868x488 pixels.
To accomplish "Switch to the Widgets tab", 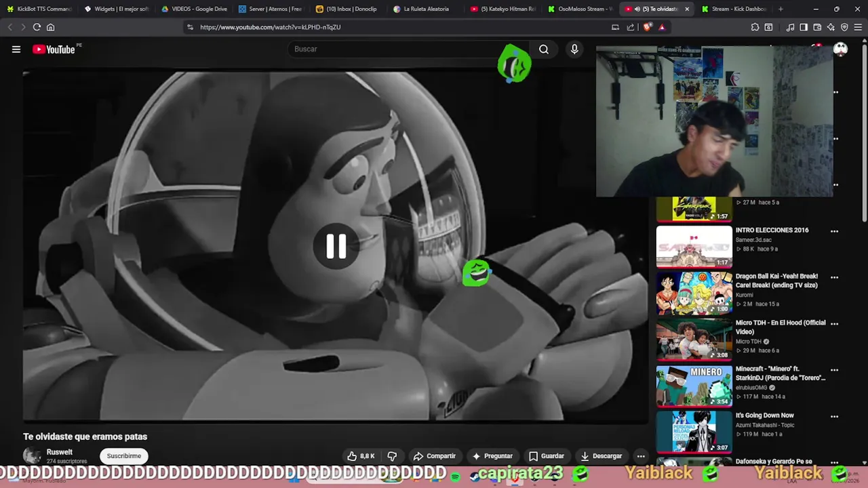I will tap(116, 9).
